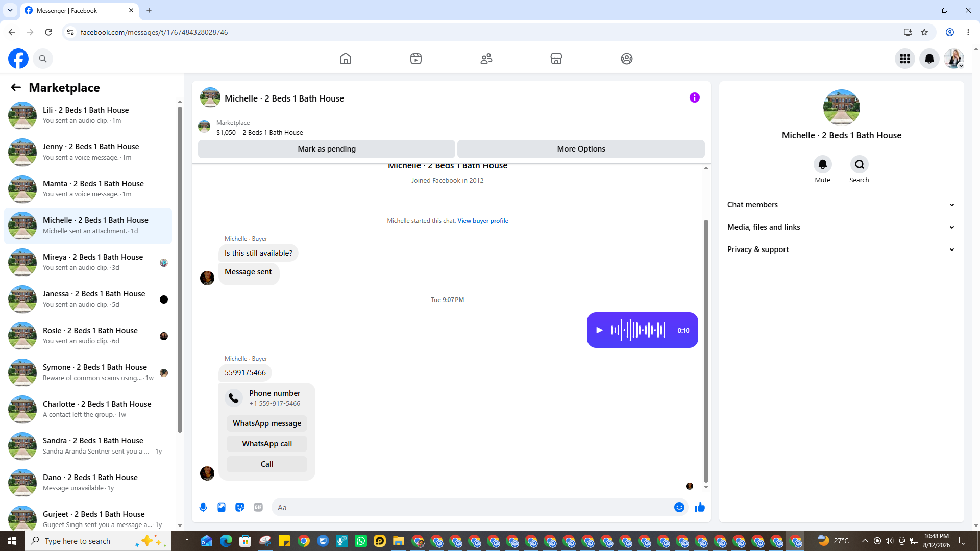Click Mark as pending button
This screenshot has height=551, width=980.
click(x=327, y=149)
